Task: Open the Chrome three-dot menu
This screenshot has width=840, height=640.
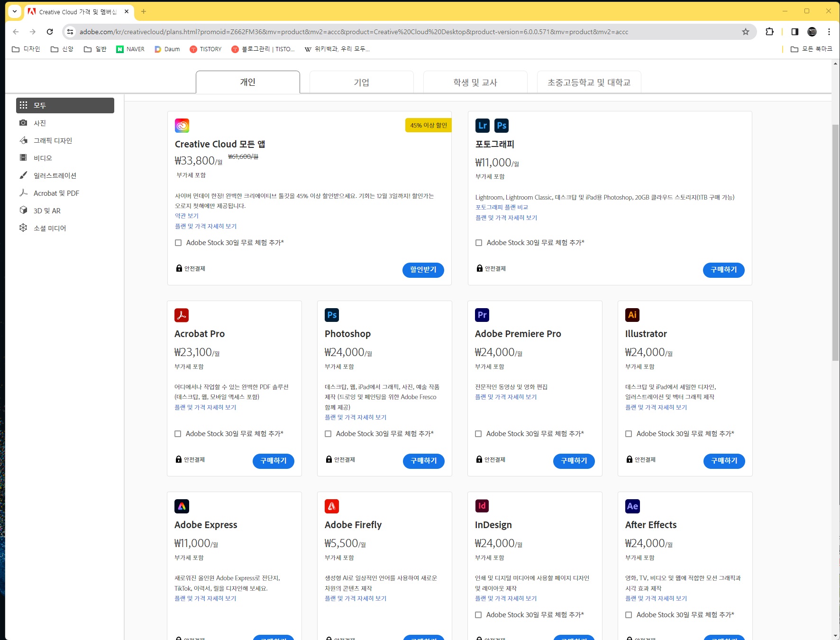Action: tap(829, 32)
